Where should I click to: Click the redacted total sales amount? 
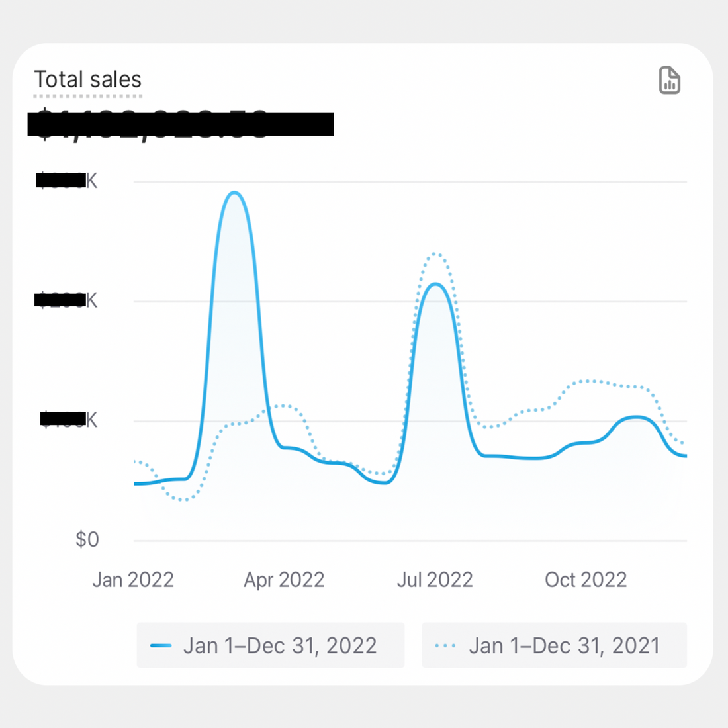(x=181, y=124)
